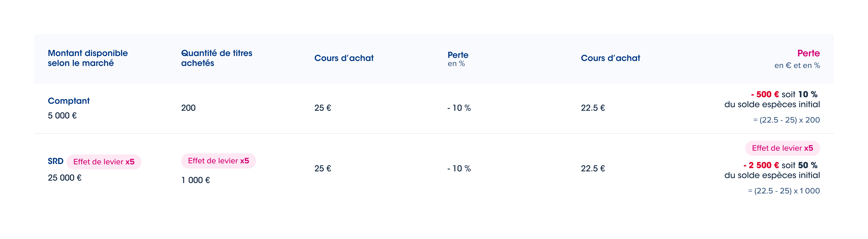The height and width of the screenshot is (239, 868).
Task: Click the '22.5 €' value in SRD row
Action: tap(593, 168)
